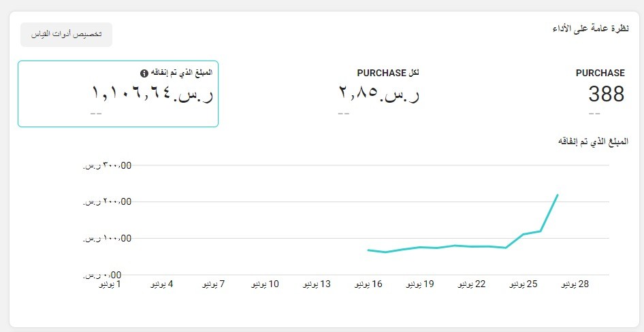Click the 300.00 y-axis gridline label

(107, 166)
